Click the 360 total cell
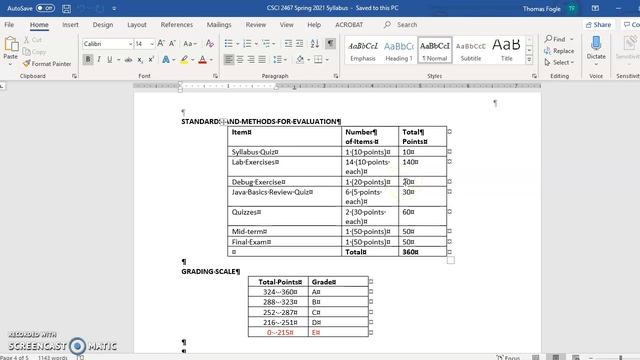 click(422, 252)
